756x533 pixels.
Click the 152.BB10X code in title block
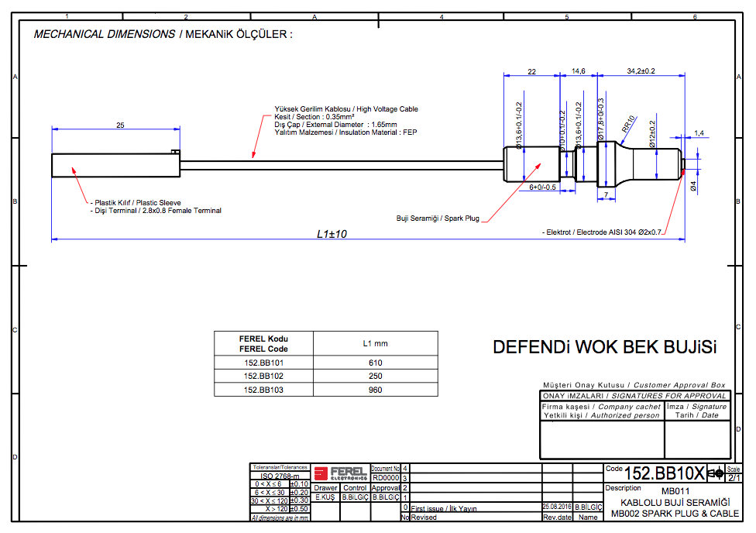(x=665, y=473)
